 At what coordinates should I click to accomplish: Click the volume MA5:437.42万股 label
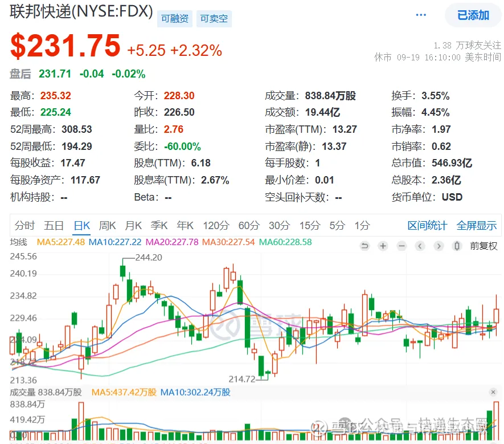tap(124, 392)
